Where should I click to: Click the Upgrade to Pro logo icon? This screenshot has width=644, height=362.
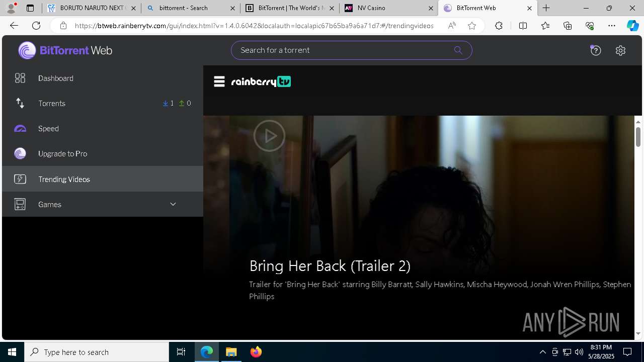point(20,153)
